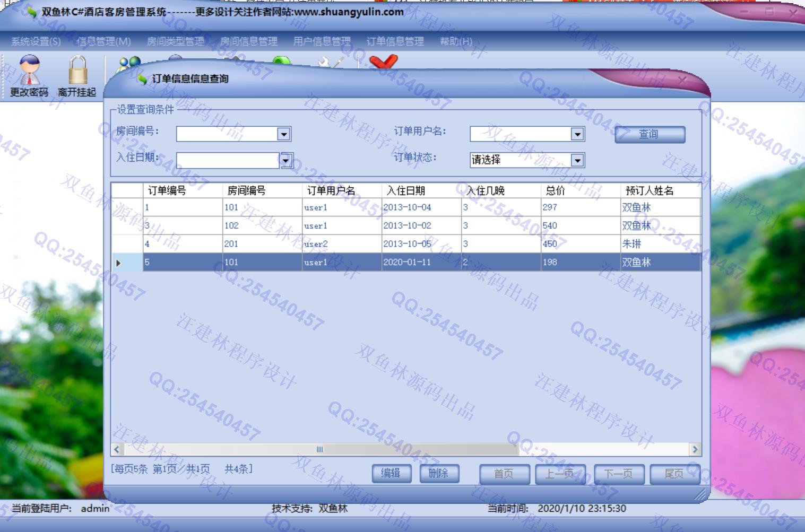This screenshot has height=532, width=805.
Task: Click date cell 2013-10-02
Action: pos(421,225)
